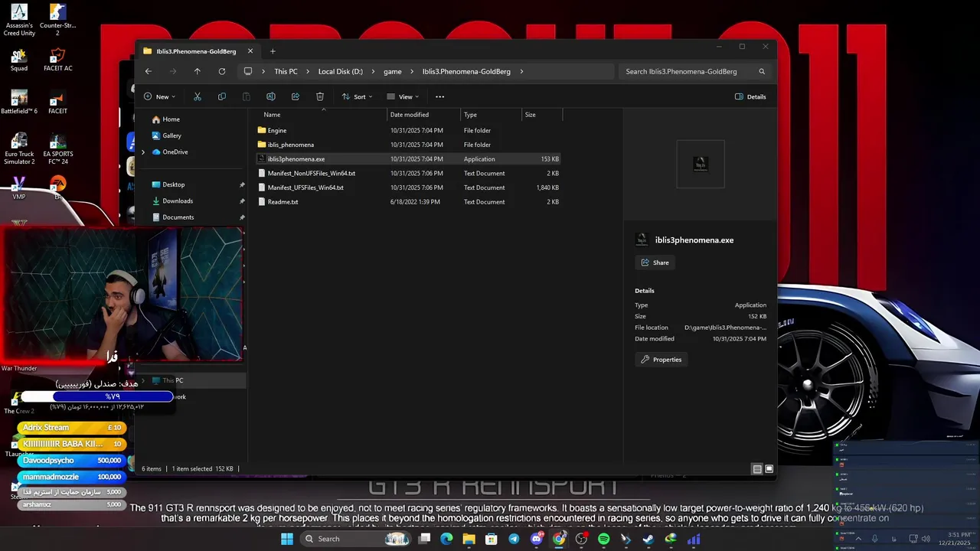
Task: Toggle the Details pane button
Action: (750, 96)
